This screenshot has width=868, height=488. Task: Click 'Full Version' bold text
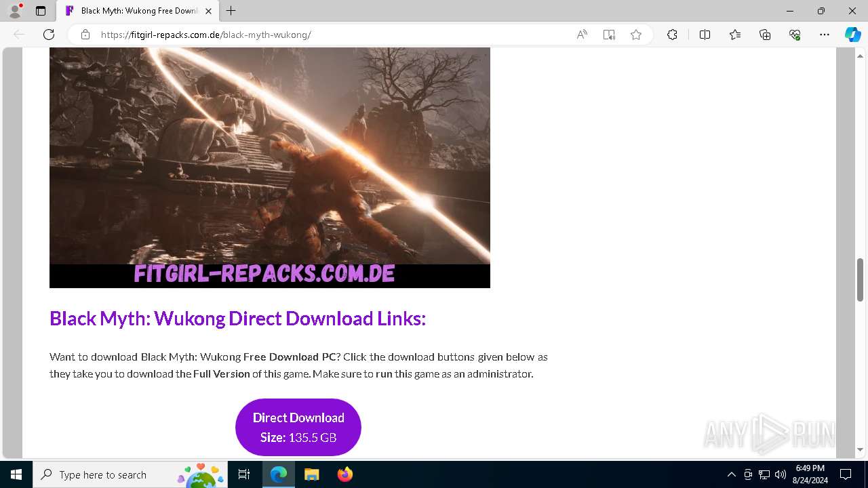(x=222, y=373)
